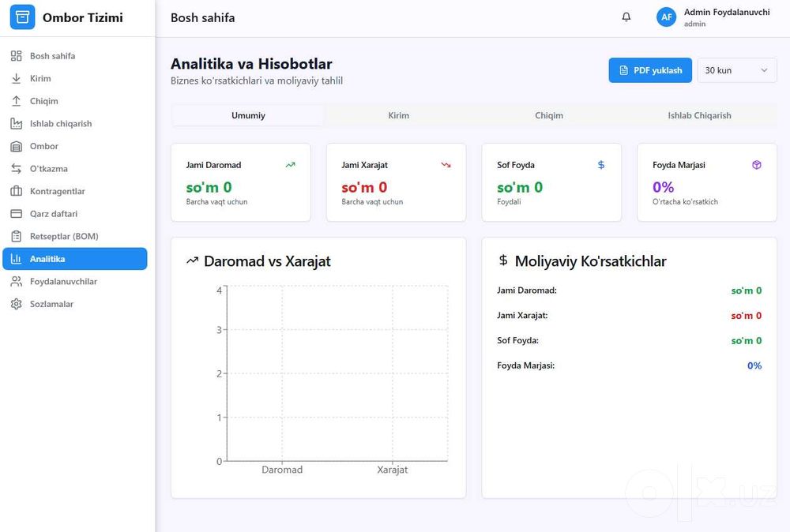The height and width of the screenshot is (532, 790).
Task: Click Ombor Tizimi app title
Action: click(83, 17)
